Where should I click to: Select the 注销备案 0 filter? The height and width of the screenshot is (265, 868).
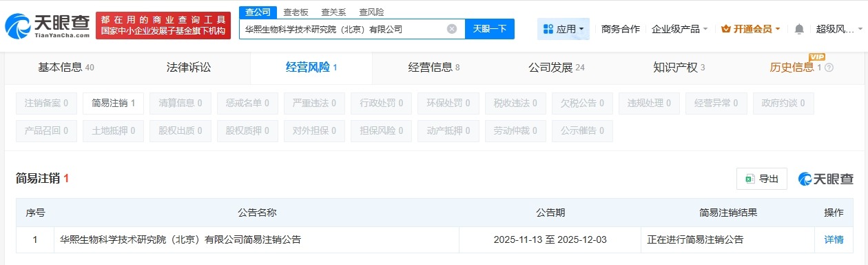point(46,104)
